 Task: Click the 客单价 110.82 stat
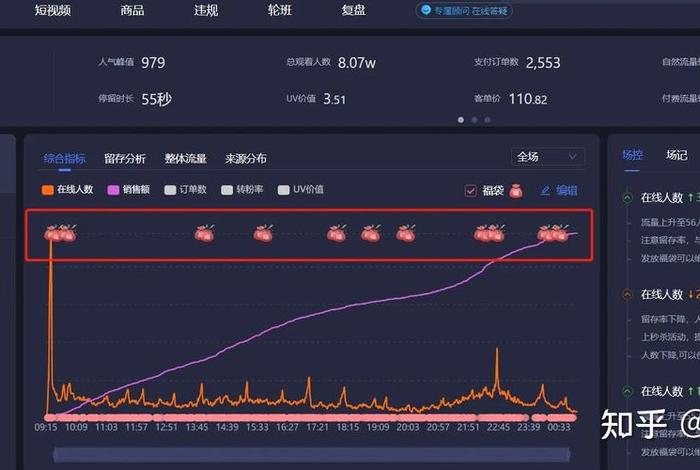(x=511, y=99)
